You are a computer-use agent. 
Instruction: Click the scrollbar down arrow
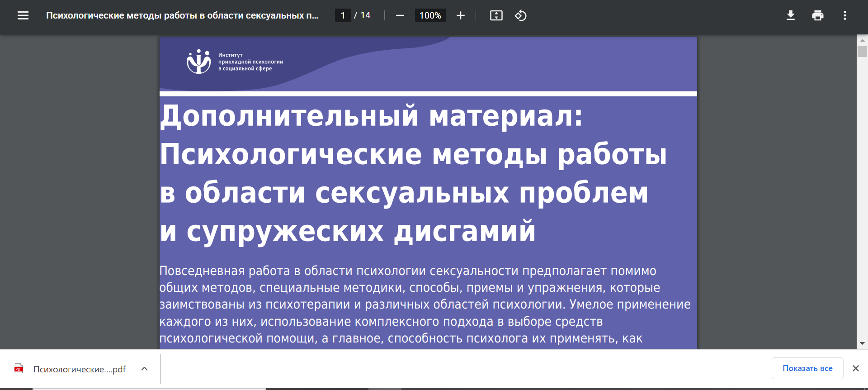point(862,343)
